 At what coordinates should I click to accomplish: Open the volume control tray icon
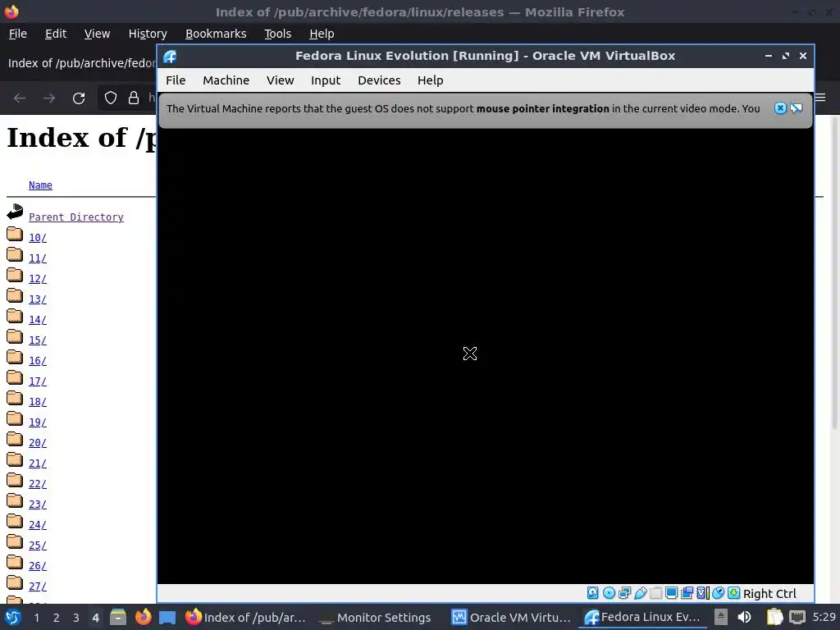tap(744, 617)
